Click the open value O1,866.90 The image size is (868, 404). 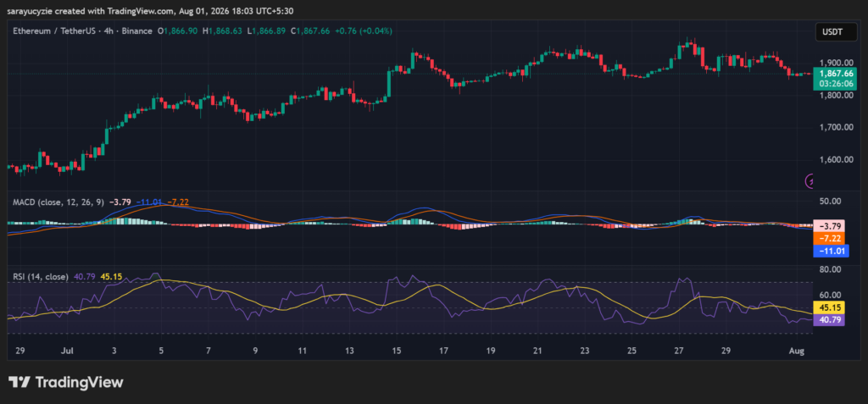tap(178, 31)
